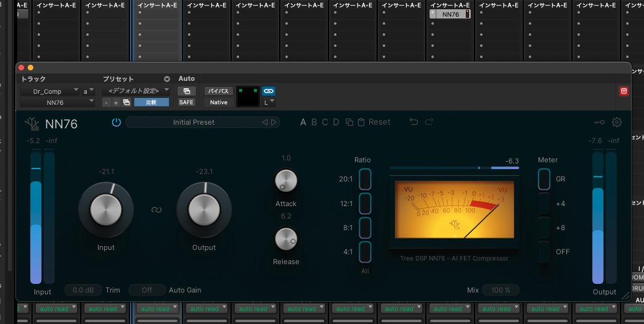Redo the last plugin change

pos(429,122)
